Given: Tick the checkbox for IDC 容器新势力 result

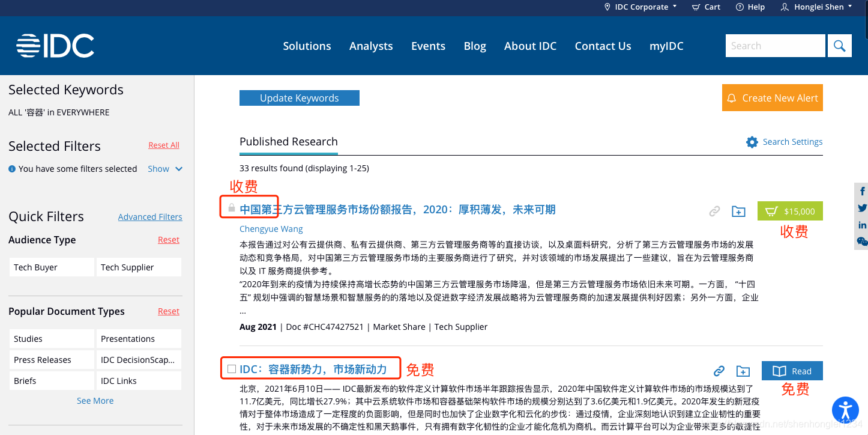Looking at the screenshot, I should coord(232,369).
